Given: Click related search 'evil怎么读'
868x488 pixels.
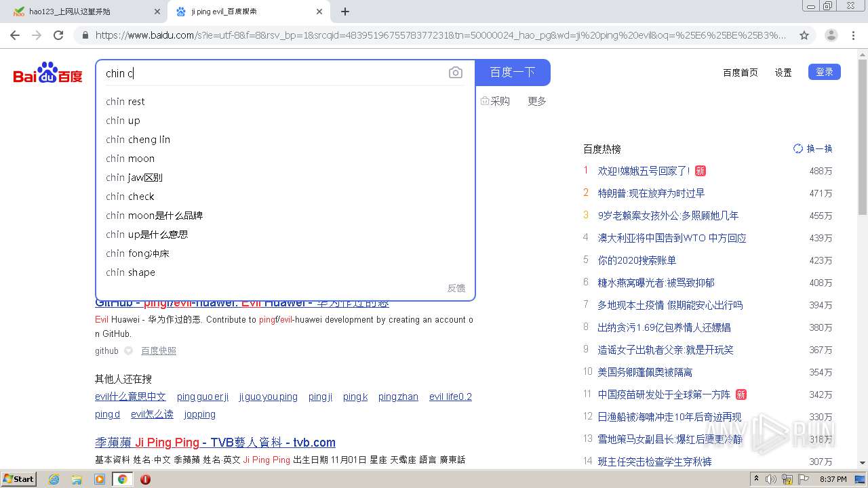Looking at the screenshot, I should coord(152,414).
